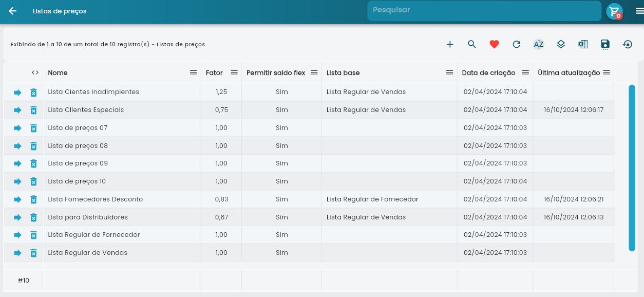The width and height of the screenshot is (644, 297).
Task: Open the 'Data de criação' column menu
Action: (x=525, y=72)
